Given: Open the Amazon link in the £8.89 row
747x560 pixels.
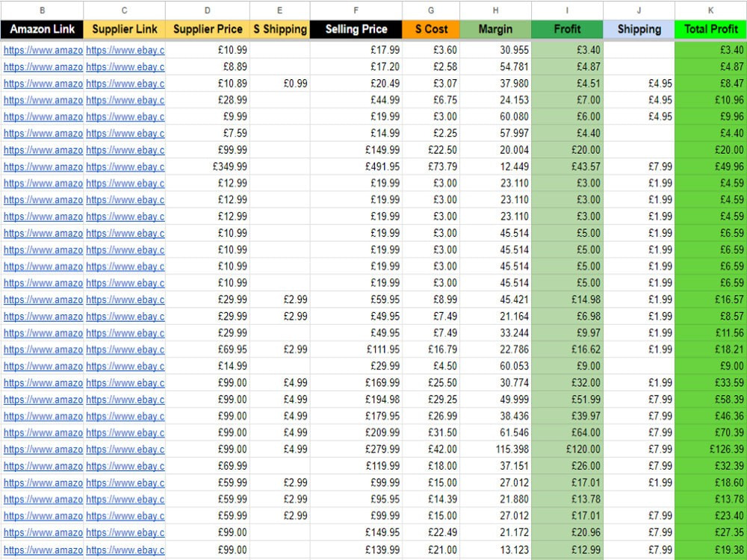Looking at the screenshot, I should click(43, 66).
